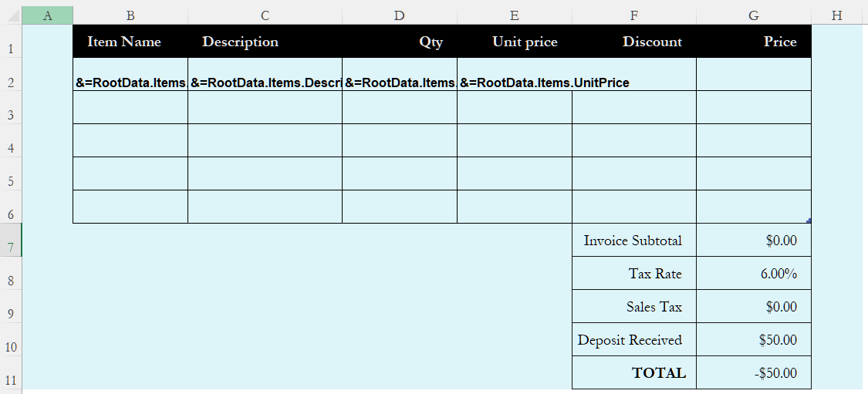Select column G header
The width and height of the screenshot is (868, 394).
pyautogui.click(x=753, y=15)
